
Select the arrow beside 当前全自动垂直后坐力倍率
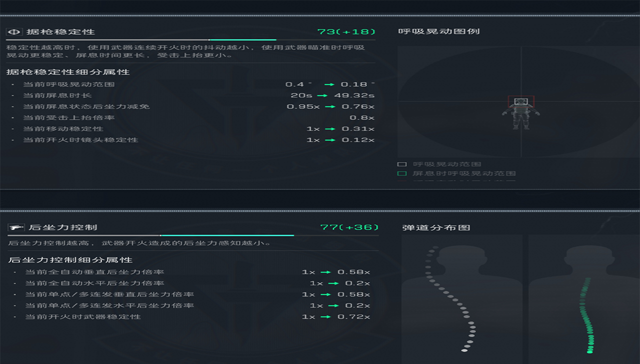325,272
